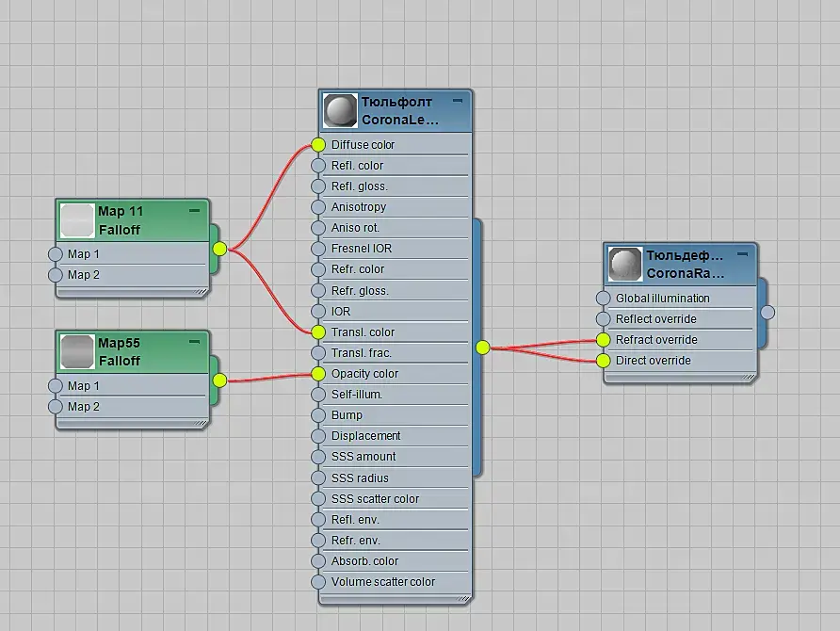The width and height of the screenshot is (840, 631).
Task: Click the Global illumination input socket
Action: pyautogui.click(x=604, y=299)
